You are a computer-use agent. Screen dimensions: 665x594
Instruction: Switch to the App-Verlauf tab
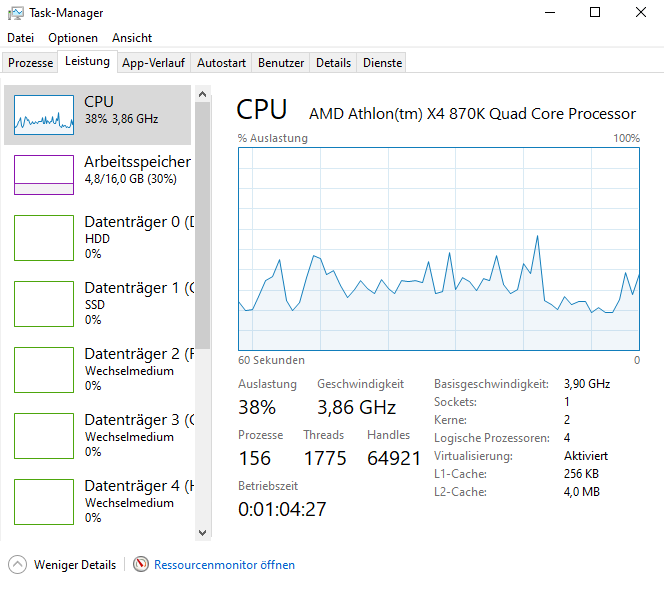click(x=153, y=63)
